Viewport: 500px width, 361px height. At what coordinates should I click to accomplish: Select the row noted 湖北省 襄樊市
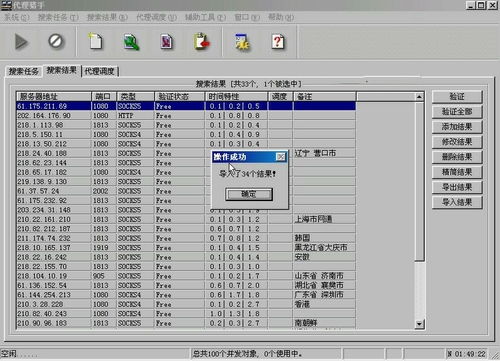pyautogui.click(x=186, y=285)
